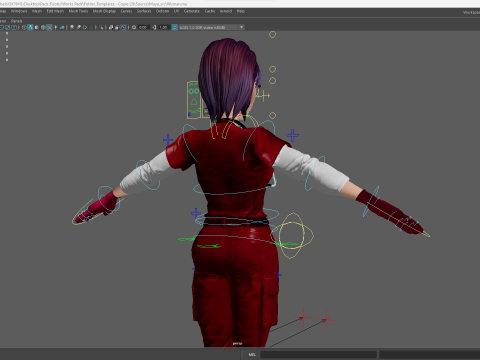Toggle Textured display icon
The height and width of the screenshot is (360, 480).
point(49,27)
